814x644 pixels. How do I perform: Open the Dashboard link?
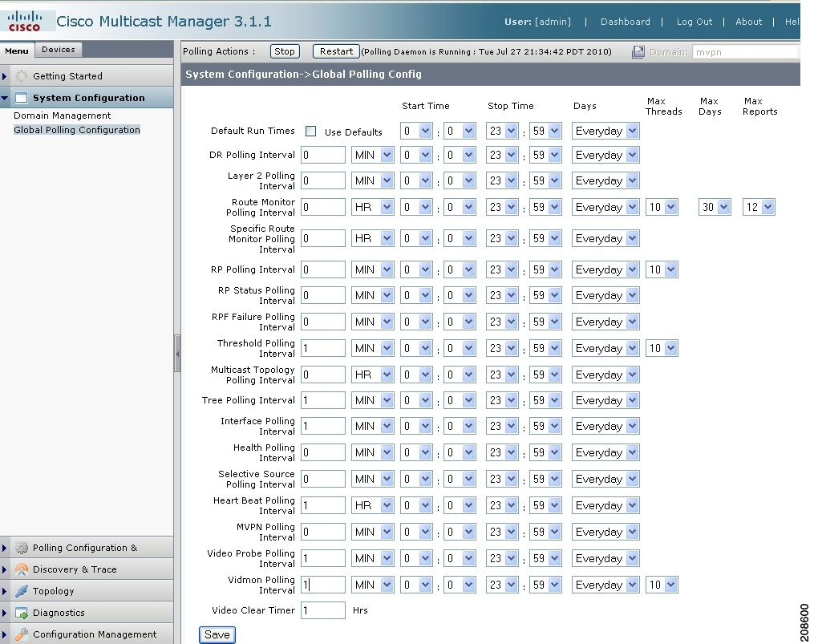click(625, 22)
